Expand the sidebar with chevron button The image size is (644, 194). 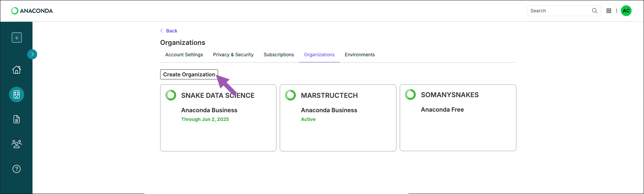click(32, 54)
